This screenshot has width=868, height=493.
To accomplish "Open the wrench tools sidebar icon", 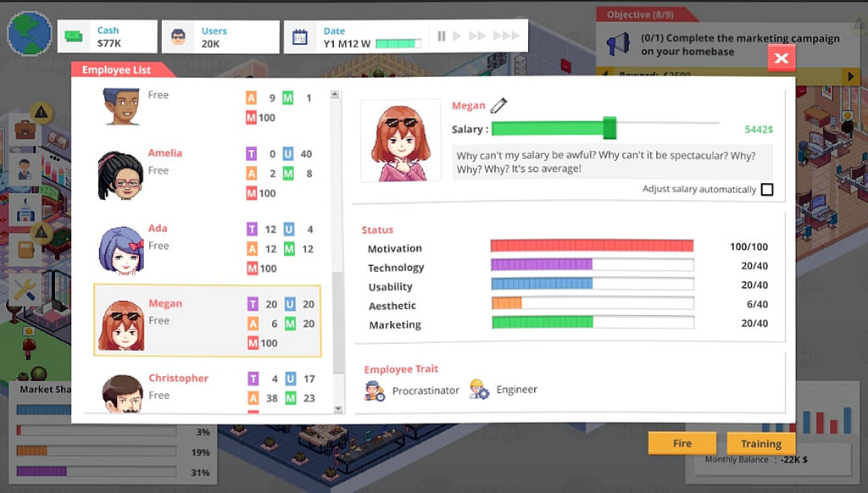I will pyautogui.click(x=25, y=290).
